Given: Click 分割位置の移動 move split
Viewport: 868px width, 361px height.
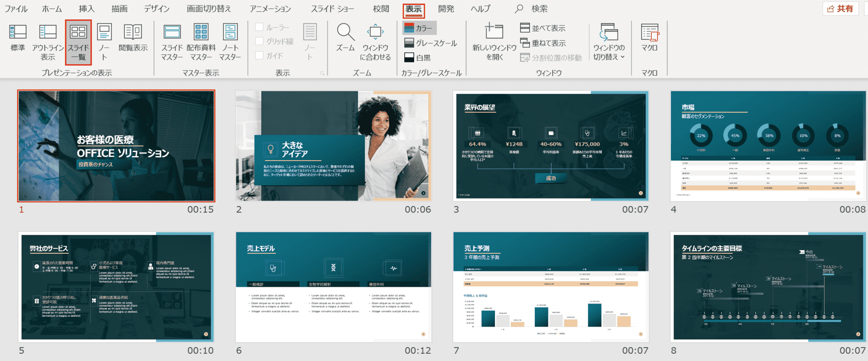Looking at the screenshot, I should (551, 57).
